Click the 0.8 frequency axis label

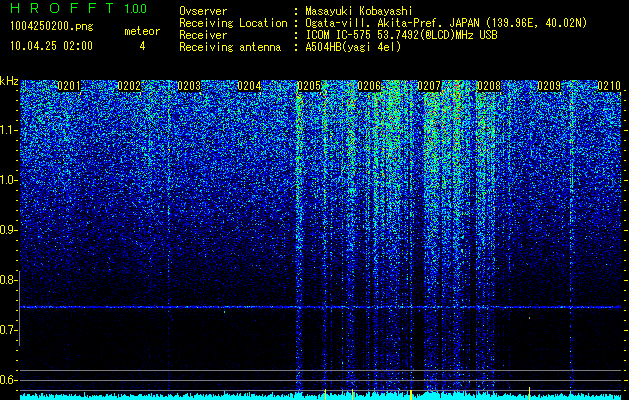point(8,280)
